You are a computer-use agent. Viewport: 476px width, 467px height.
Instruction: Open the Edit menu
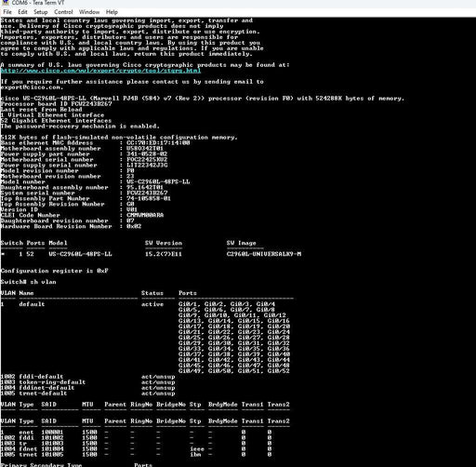pos(22,12)
